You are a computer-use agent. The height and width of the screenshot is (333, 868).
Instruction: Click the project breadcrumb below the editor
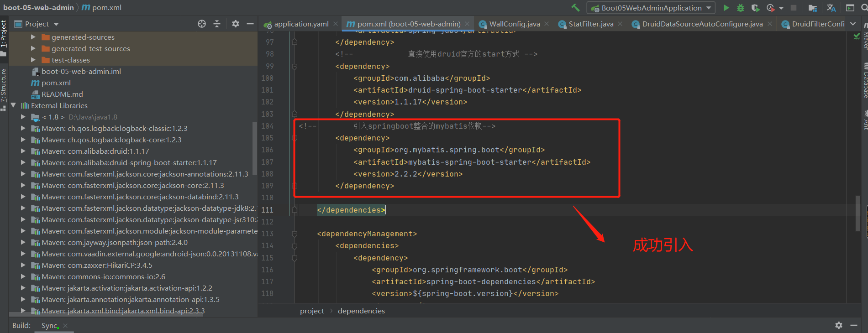click(312, 311)
